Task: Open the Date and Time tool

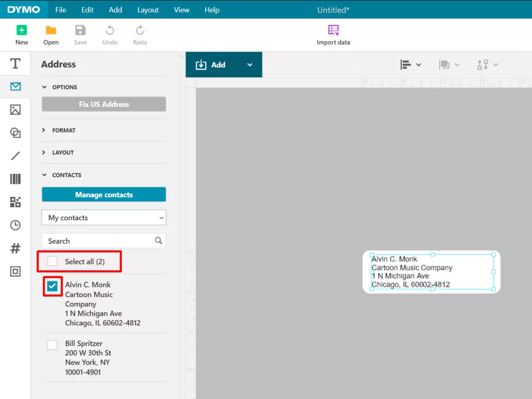Action: coord(15,225)
